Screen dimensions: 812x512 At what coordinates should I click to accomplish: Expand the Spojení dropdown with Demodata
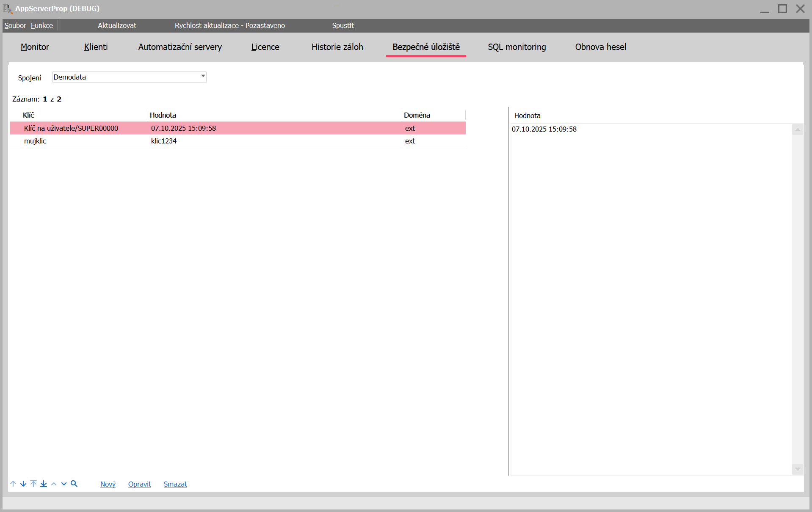coord(203,77)
